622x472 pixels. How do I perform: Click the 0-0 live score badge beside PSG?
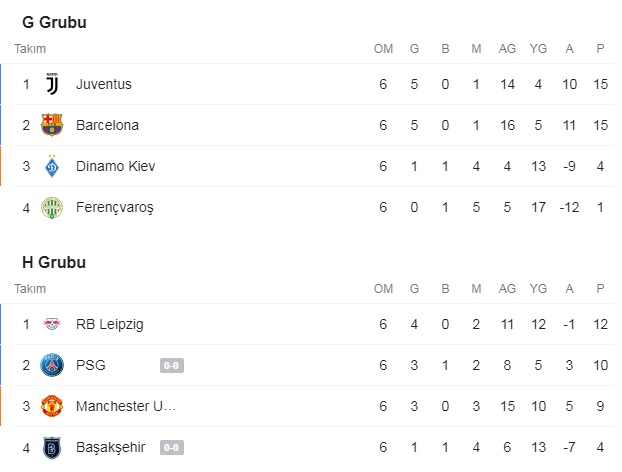click(x=171, y=366)
